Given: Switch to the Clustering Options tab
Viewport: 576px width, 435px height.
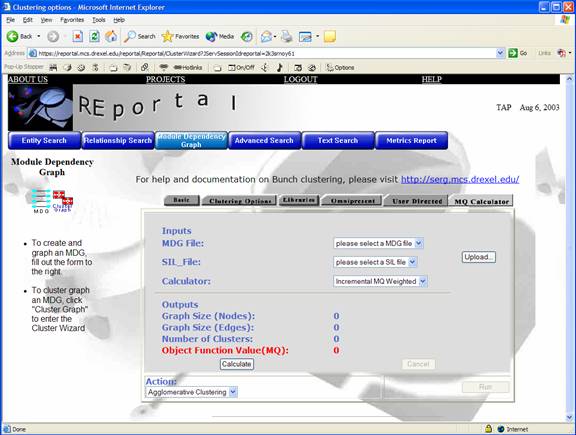Looking at the screenshot, I should tap(239, 201).
